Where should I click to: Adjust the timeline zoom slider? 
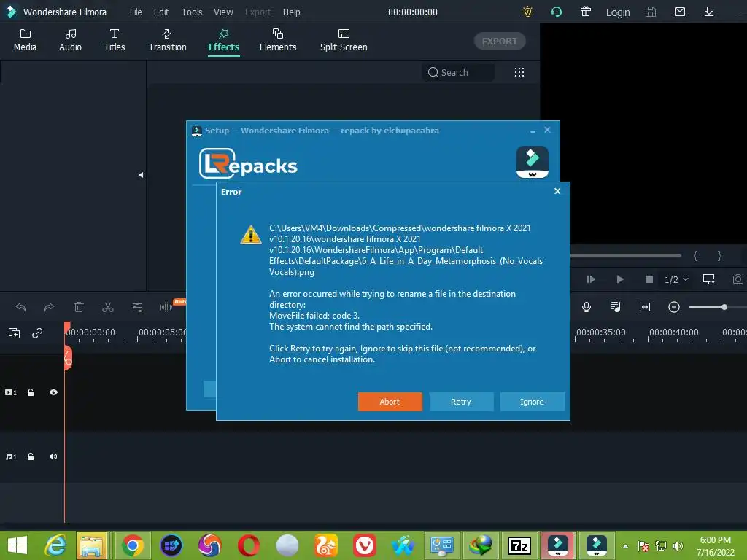(724, 307)
